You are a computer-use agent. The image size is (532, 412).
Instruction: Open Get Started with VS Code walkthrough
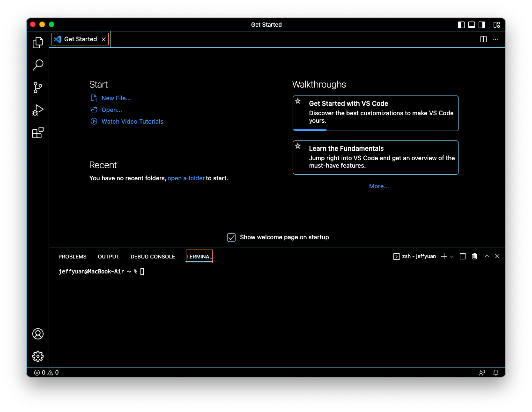(376, 113)
